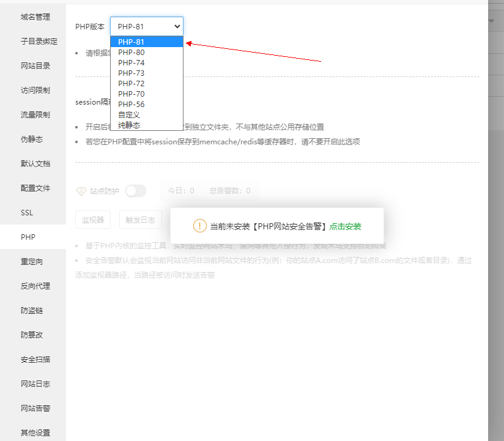Pick the 纯静态 option
Viewport: 504px width, 441px height.
click(129, 125)
